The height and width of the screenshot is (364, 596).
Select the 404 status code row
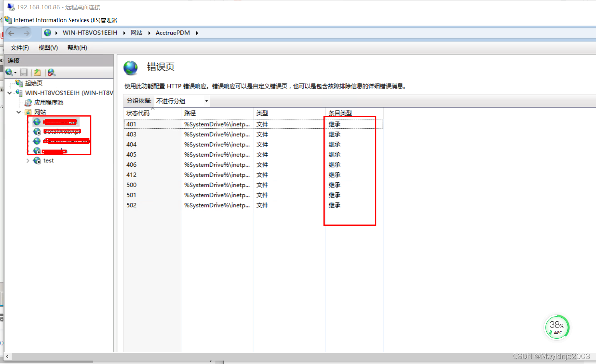[253, 145]
